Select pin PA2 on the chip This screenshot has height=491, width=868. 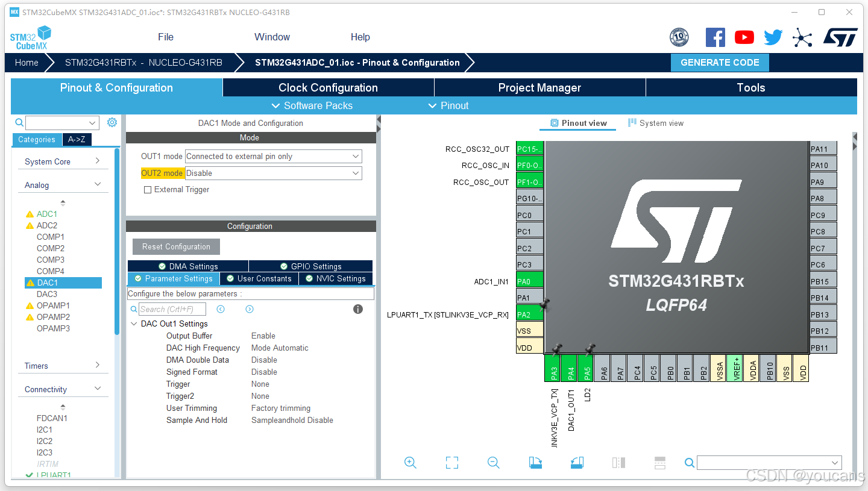[x=530, y=314]
